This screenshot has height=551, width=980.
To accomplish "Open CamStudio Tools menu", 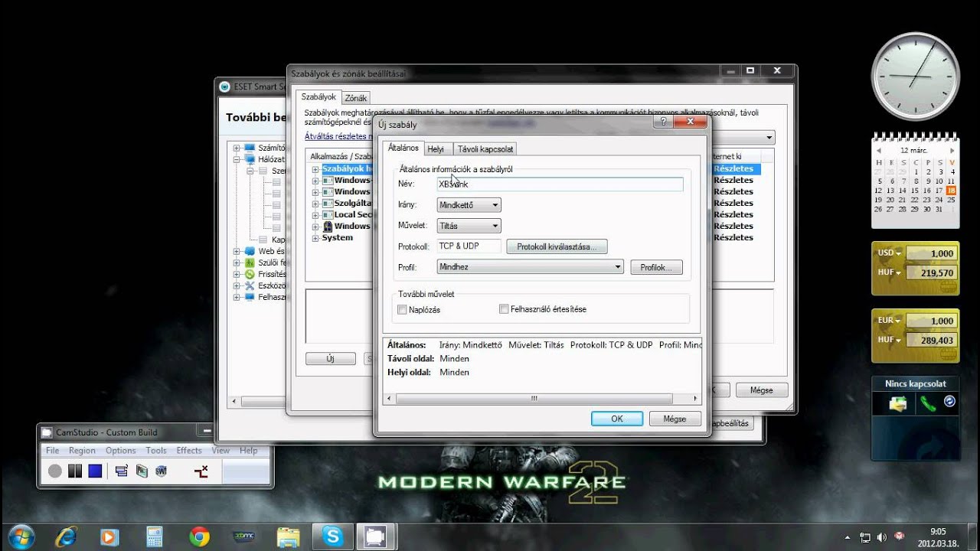I will click(156, 451).
